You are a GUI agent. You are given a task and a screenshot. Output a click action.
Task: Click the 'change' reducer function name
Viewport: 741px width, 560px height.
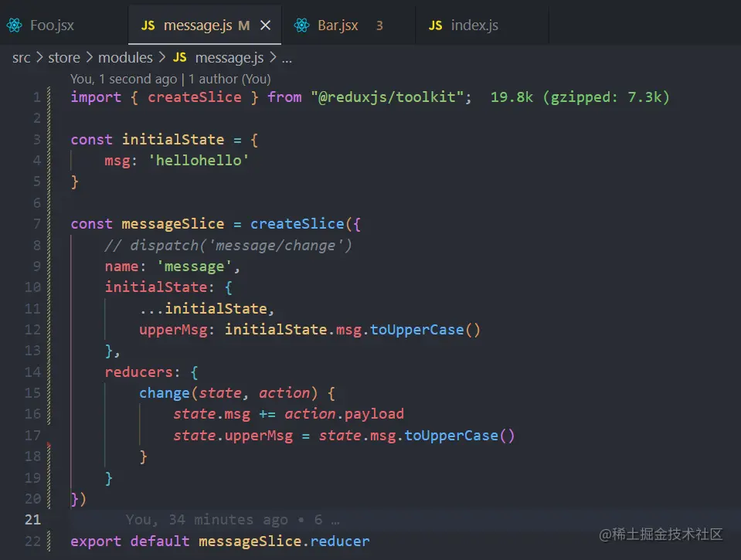pos(164,393)
